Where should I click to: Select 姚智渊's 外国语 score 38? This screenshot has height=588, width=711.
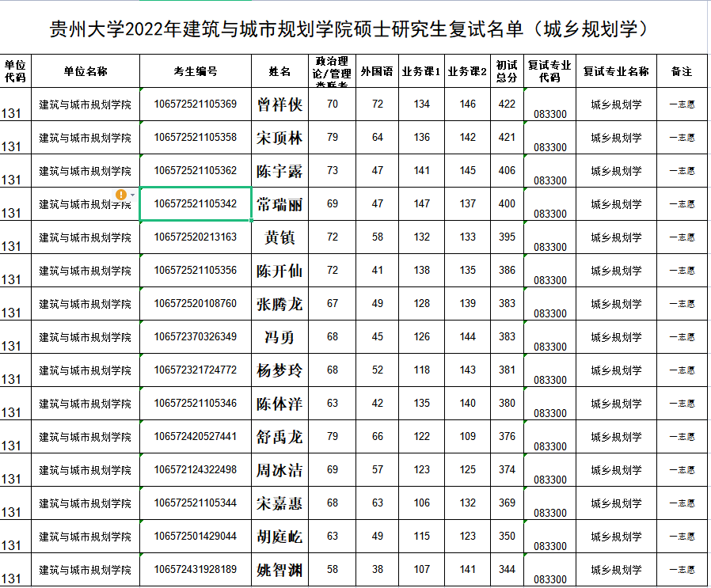coord(377,570)
